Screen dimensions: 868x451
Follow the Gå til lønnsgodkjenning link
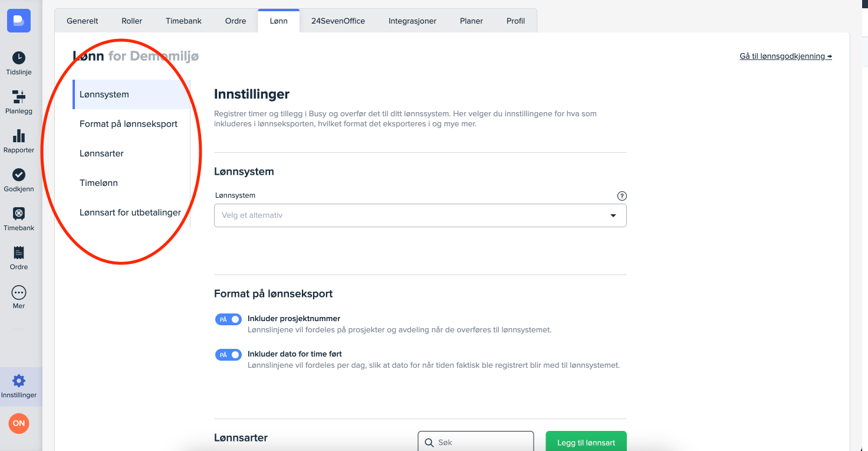pyautogui.click(x=785, y=56)
